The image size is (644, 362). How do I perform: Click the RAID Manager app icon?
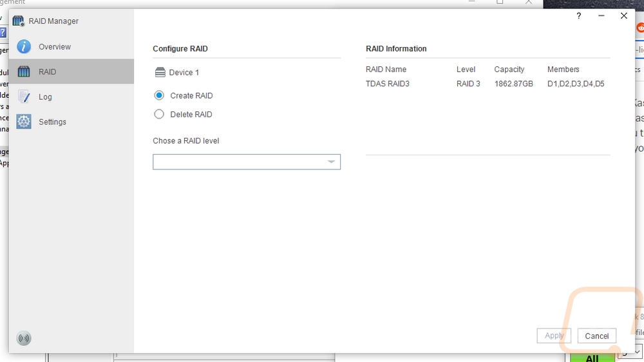19,21
